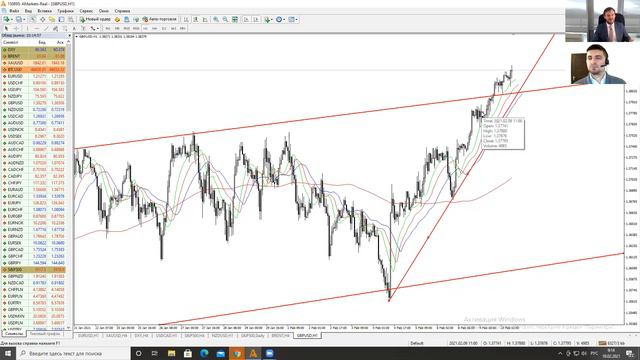
Task: Toggle the Chart Shift button
Action: click(x=256, y=19)
